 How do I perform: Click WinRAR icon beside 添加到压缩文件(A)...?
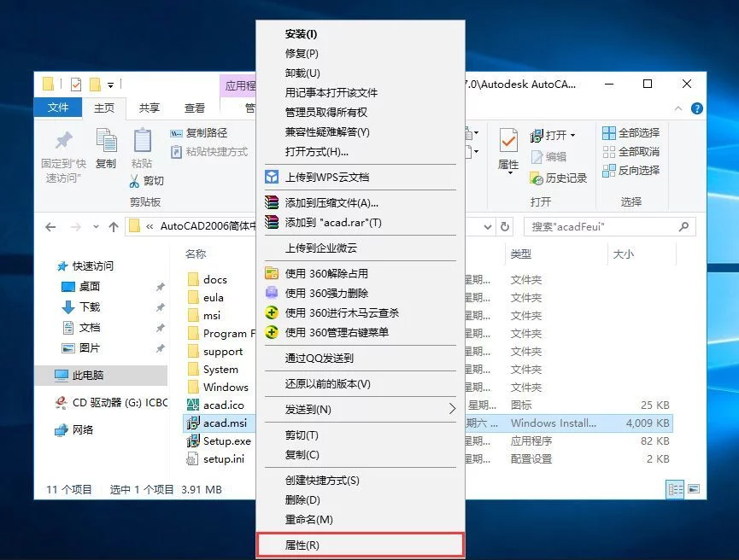click(272, 202)
